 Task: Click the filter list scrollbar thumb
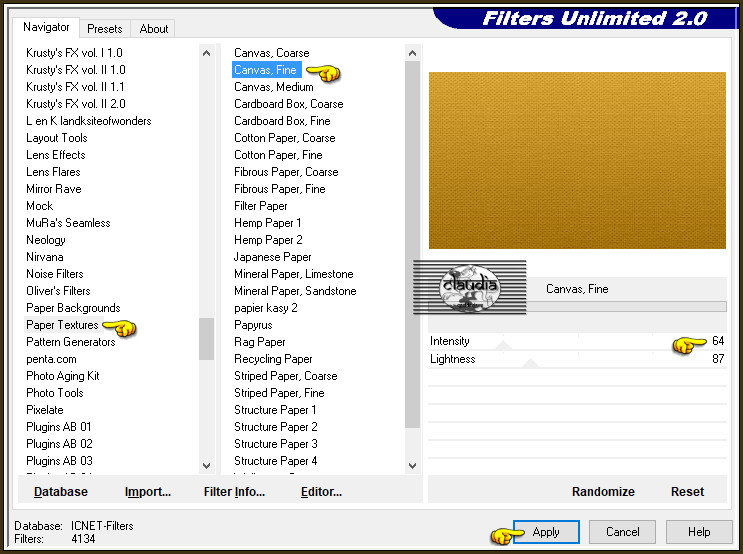point(412,244)
